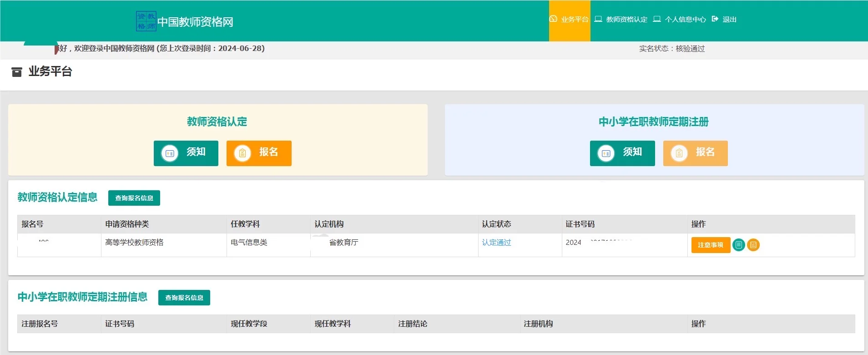Open 须知 under 中小学在职教师定期注册 card
This screenshot has height=355, width=868.
pyautogui.click(x=622, y=153)
